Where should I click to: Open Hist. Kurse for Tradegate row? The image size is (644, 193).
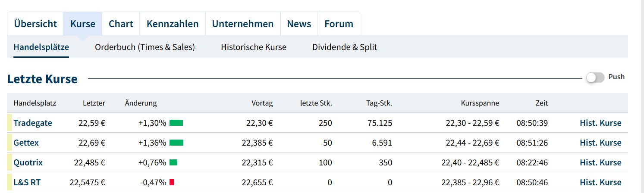pyautogui.click(x=600, y=123)
